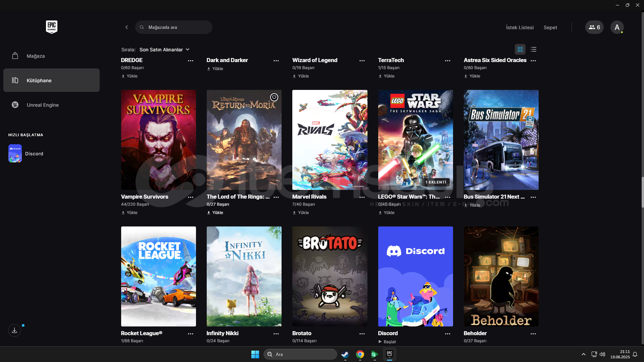Click the Astrea Six Sided Oracles title

coord(495,60)
